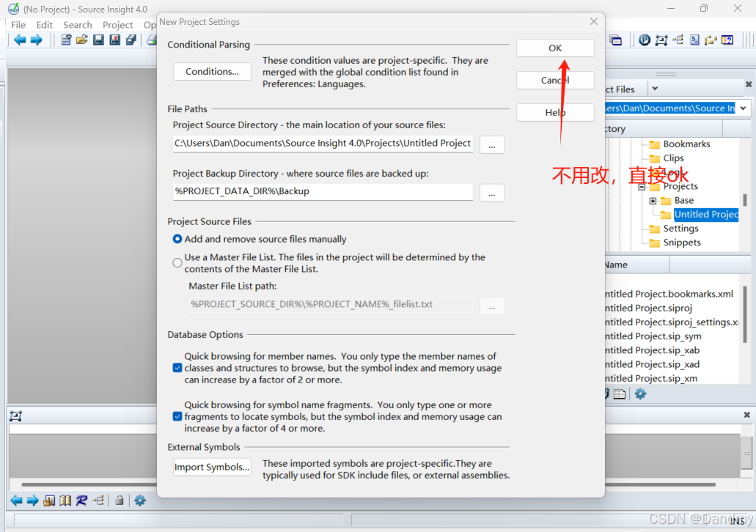The image size is (756, 532).
Task: Select Untitled Project.bookmarks.xml file
Action: click(669, 294)
